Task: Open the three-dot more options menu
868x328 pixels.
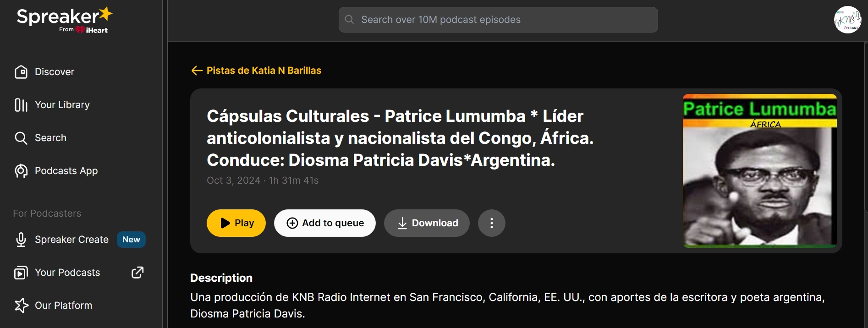Action: 492,223
